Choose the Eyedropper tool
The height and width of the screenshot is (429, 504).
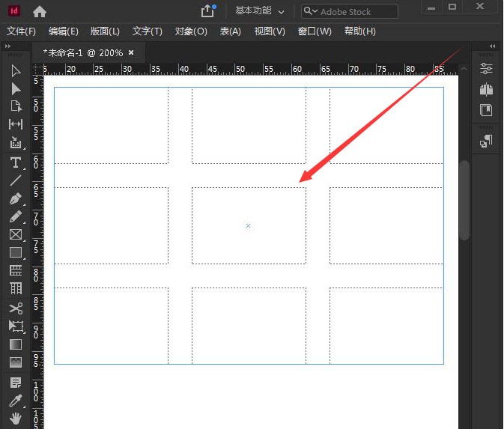[x=16, y=400]
